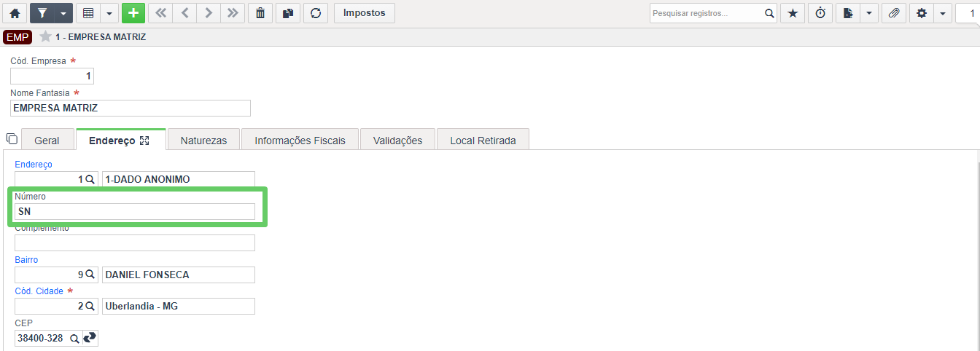This screenshot has width=980, height=351.
Task: Click the Impostos button
Action: (365, 13)
